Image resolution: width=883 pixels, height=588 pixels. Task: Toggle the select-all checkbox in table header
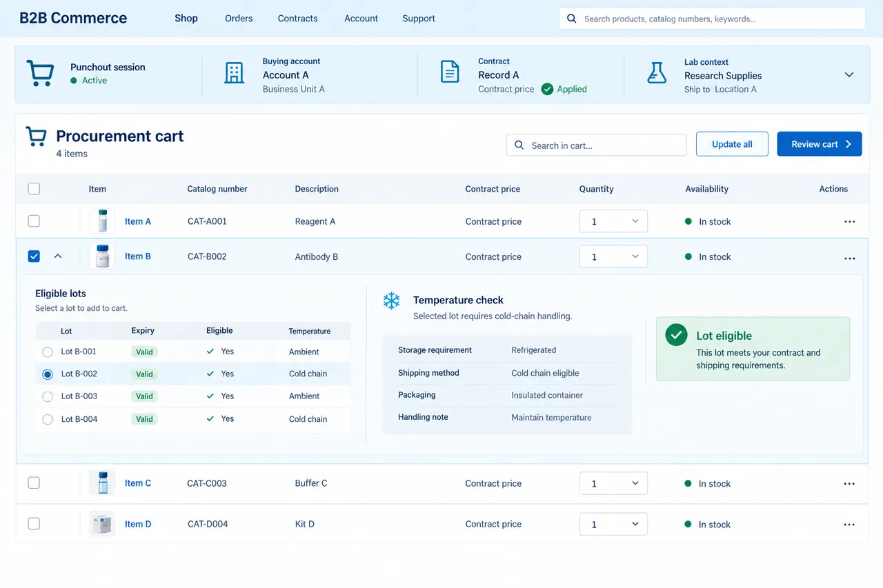[34, 189]
